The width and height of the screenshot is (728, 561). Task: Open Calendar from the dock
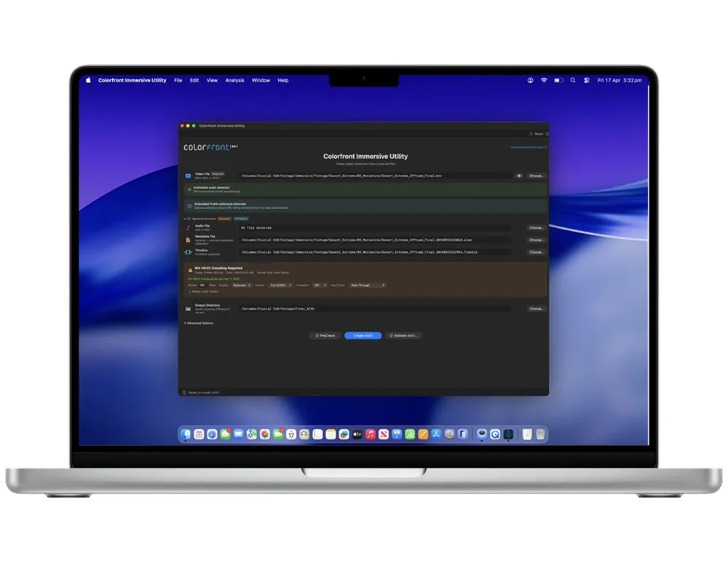point(291,434)
